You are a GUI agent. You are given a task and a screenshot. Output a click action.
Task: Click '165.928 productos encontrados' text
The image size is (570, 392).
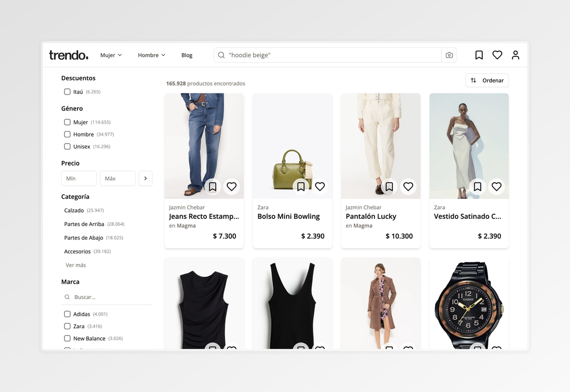point(205,84)
